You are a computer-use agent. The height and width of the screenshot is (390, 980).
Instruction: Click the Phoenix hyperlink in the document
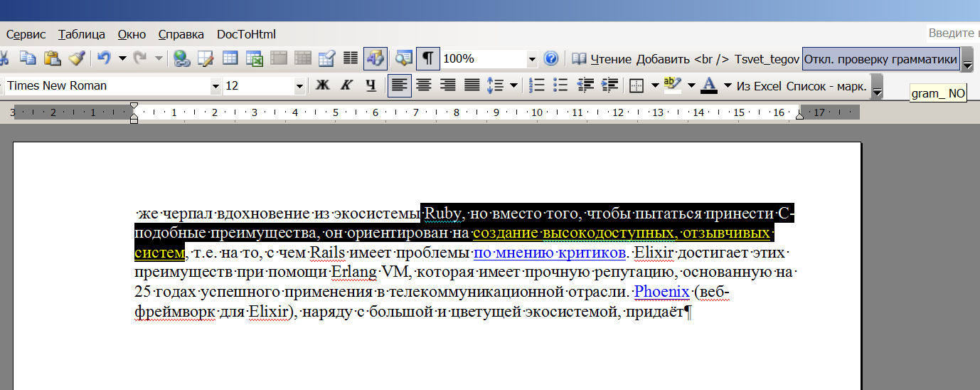tap(661, 292)
